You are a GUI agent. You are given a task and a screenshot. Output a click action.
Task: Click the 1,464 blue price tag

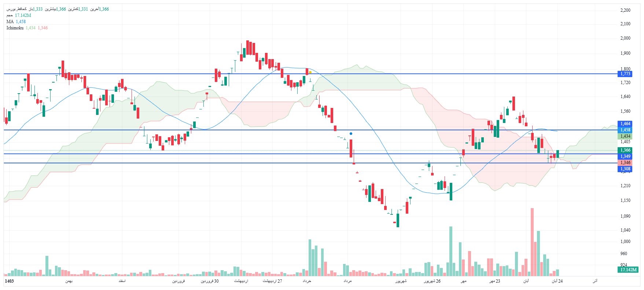625,124
